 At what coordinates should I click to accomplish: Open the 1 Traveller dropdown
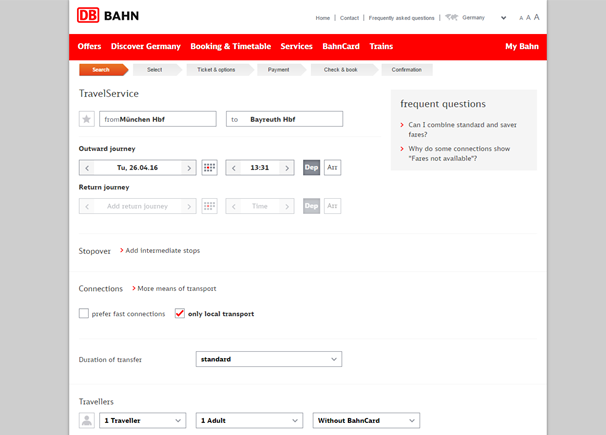click(x=142, y=421)
